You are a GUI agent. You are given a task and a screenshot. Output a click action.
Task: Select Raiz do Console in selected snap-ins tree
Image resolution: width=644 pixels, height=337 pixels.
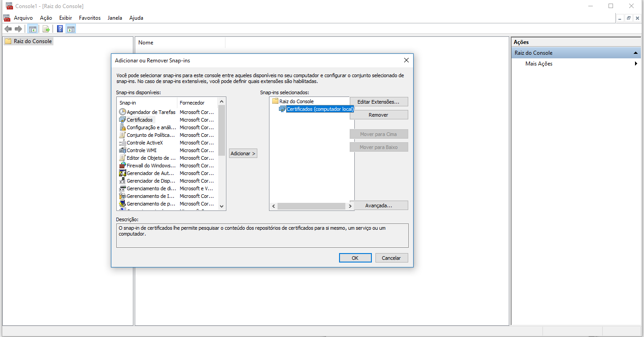[296, 101]
